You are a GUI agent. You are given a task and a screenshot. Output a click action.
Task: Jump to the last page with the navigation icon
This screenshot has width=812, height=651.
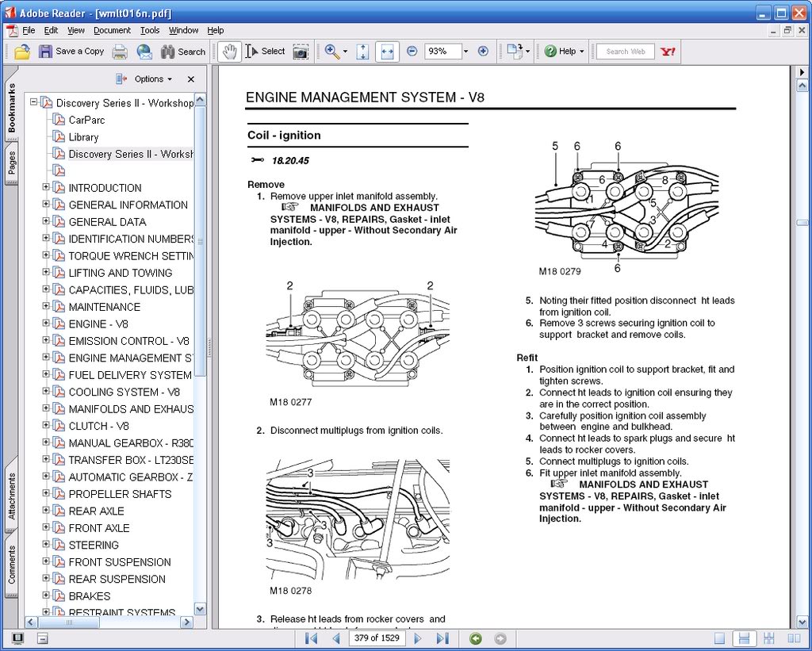[x=443, y=638]
